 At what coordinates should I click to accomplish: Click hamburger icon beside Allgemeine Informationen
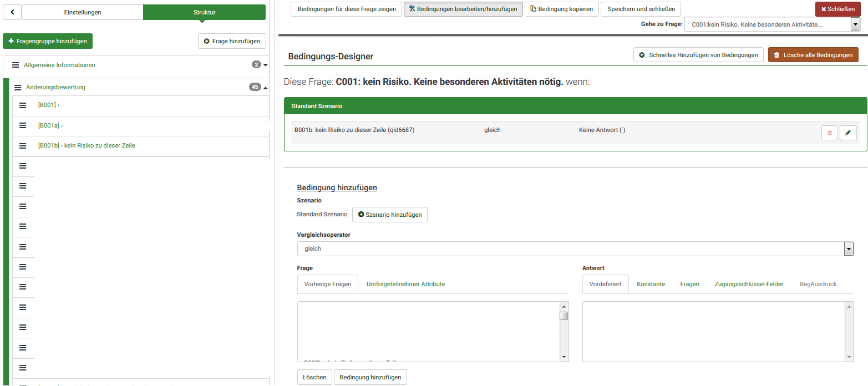[x=16, y=65]
